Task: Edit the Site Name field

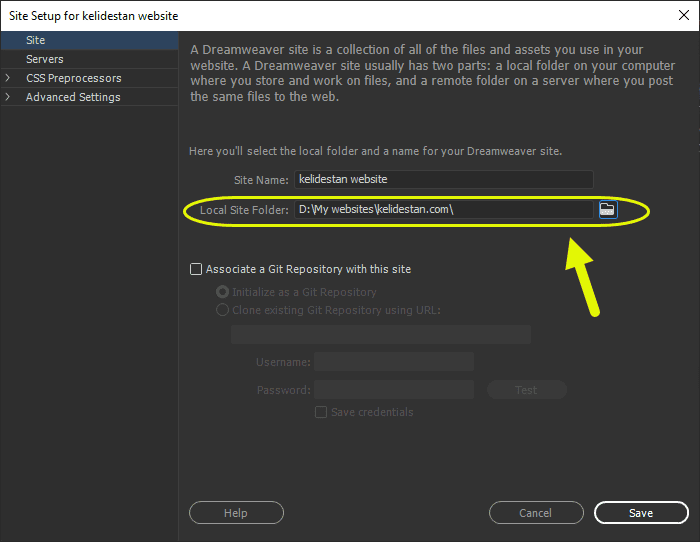Action: (x=444, y=179)
